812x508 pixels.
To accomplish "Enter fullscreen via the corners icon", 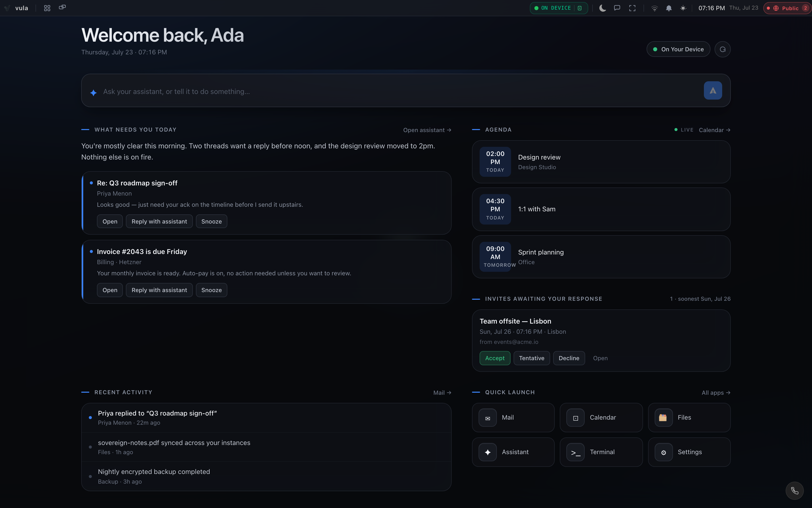I will (632, 8).
